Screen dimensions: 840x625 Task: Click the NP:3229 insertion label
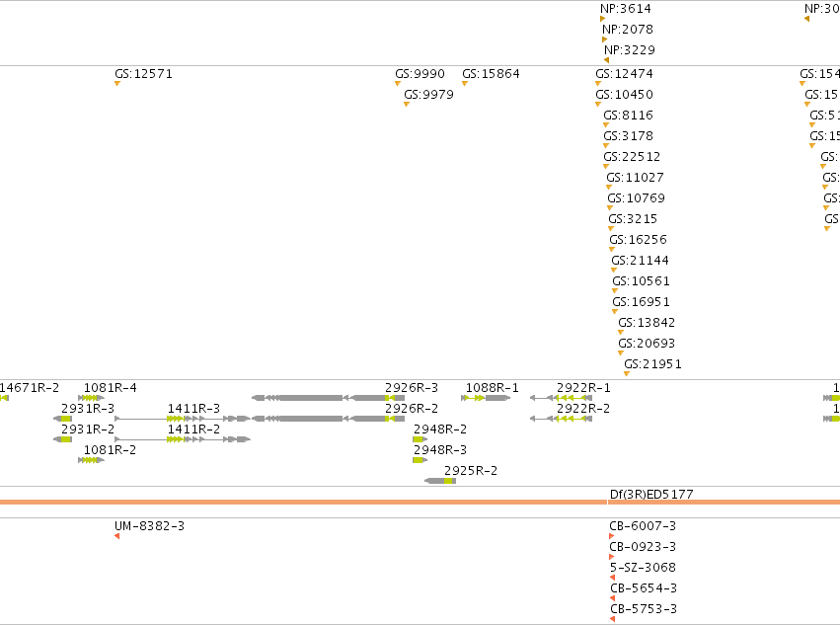630,50
